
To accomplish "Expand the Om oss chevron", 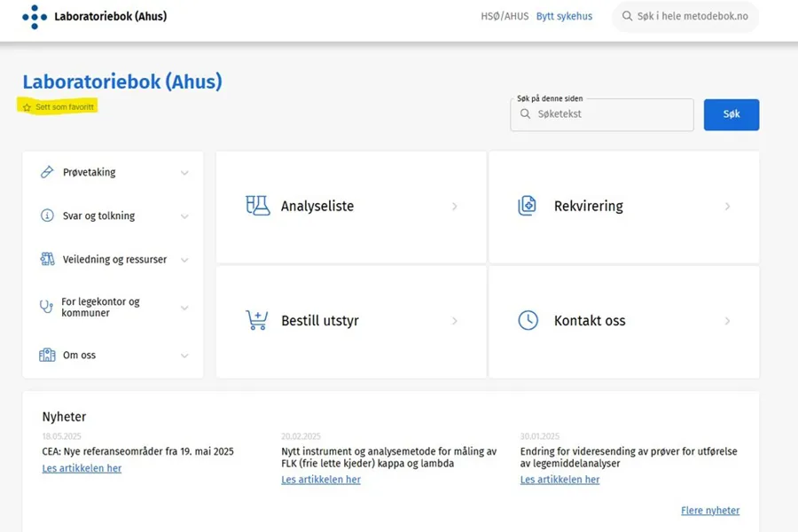I will coord(184,356).
